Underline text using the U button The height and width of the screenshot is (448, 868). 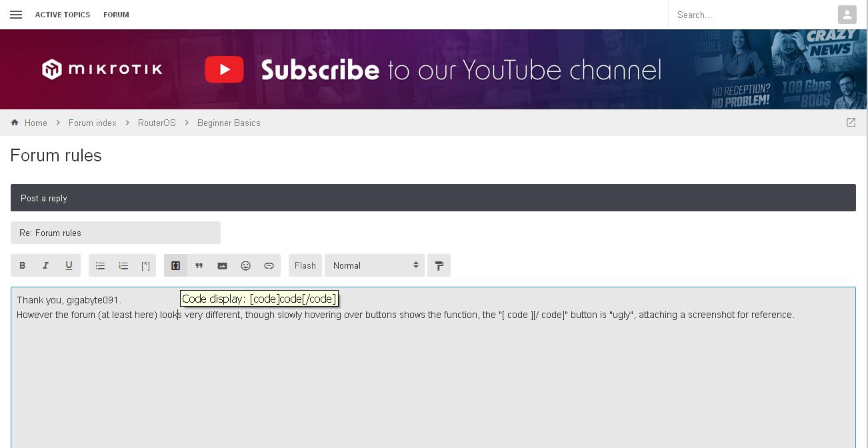tap(69, 265)
